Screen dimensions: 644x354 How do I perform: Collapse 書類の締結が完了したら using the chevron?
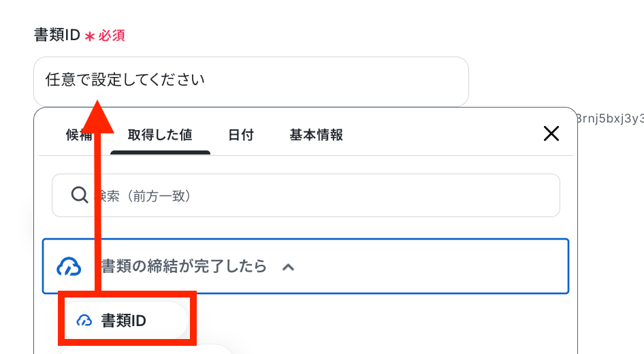289,268
